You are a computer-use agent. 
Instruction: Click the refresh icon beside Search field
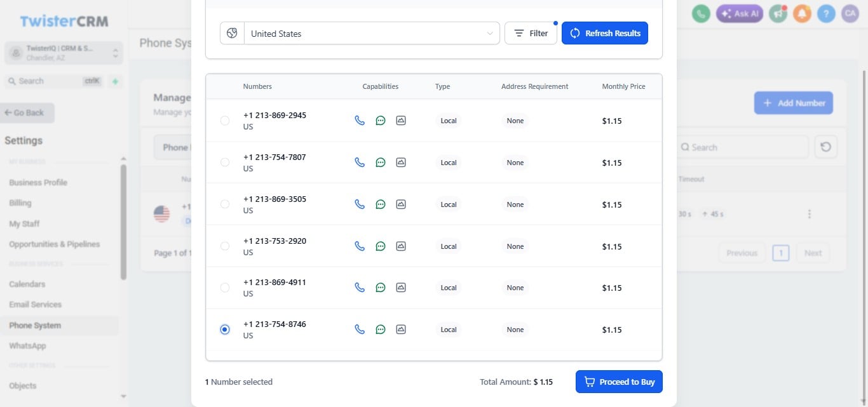pos(825,147)
